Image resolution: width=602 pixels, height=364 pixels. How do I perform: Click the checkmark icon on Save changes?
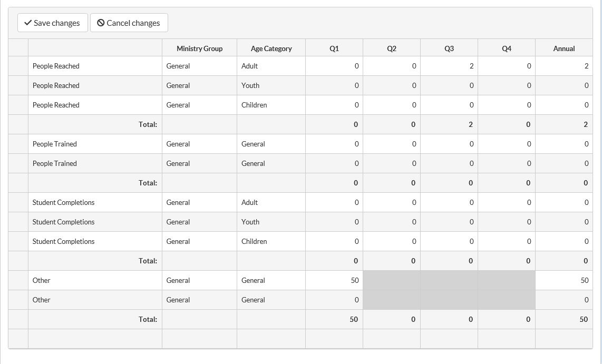(x=28, y=23)
